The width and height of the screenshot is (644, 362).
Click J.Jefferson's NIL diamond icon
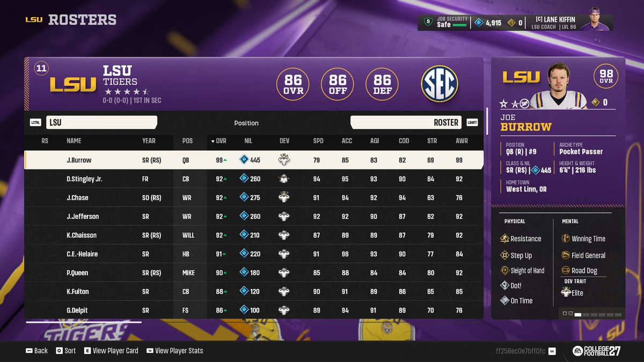click(244, 216)
